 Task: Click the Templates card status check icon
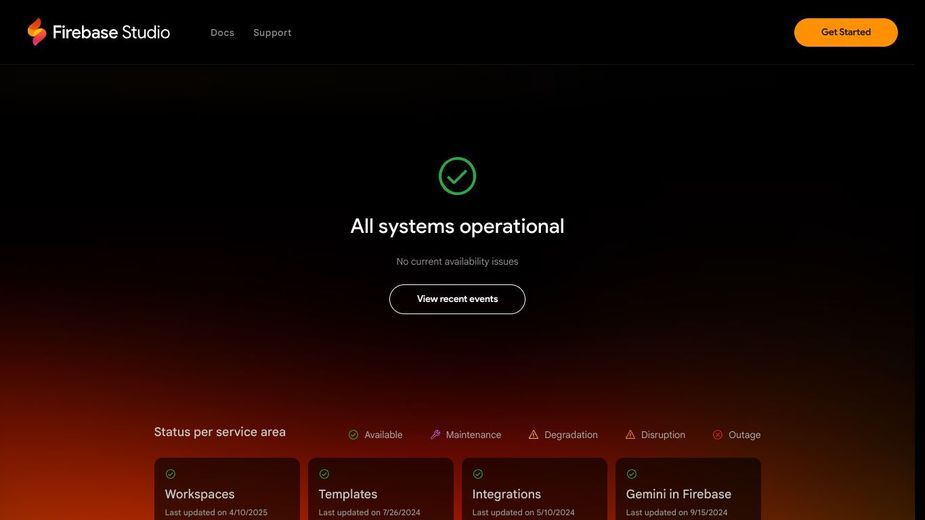(x=324, y=474)
